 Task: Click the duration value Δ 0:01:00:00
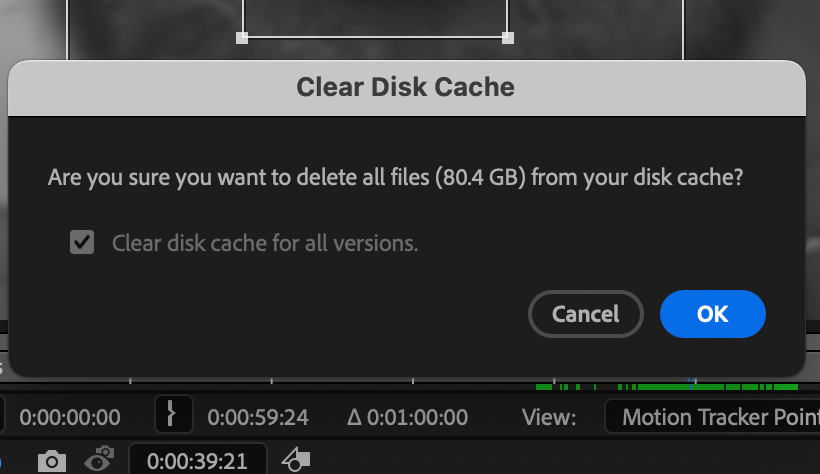[x=407, y=417]
